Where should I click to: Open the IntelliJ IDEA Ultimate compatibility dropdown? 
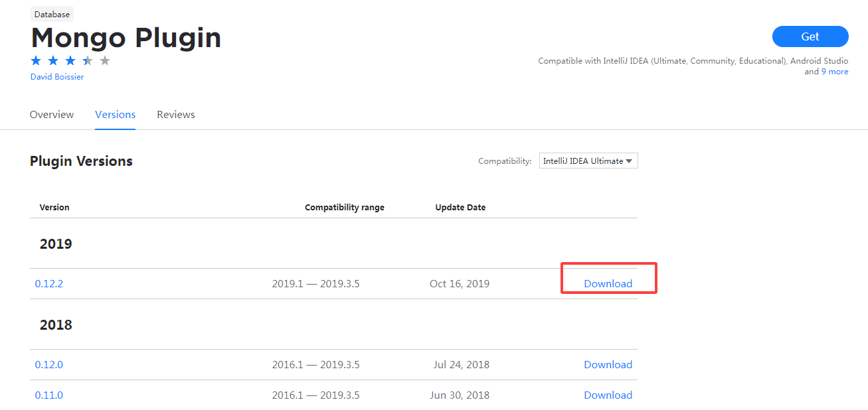[588, 161]
